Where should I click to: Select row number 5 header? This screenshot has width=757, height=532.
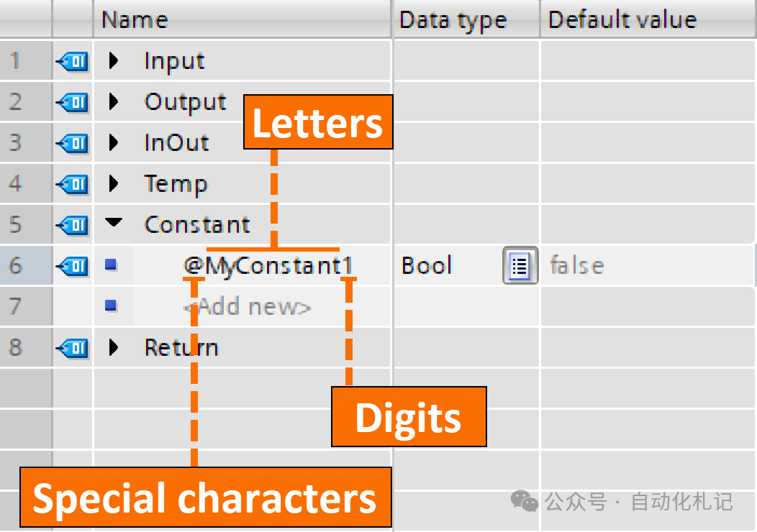click(x=26, y=224)
